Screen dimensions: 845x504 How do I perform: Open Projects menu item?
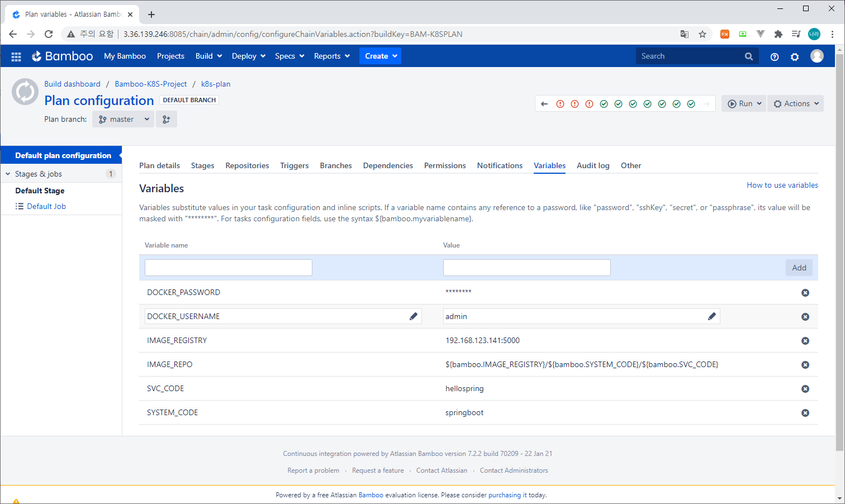click(x=170, y=56)
